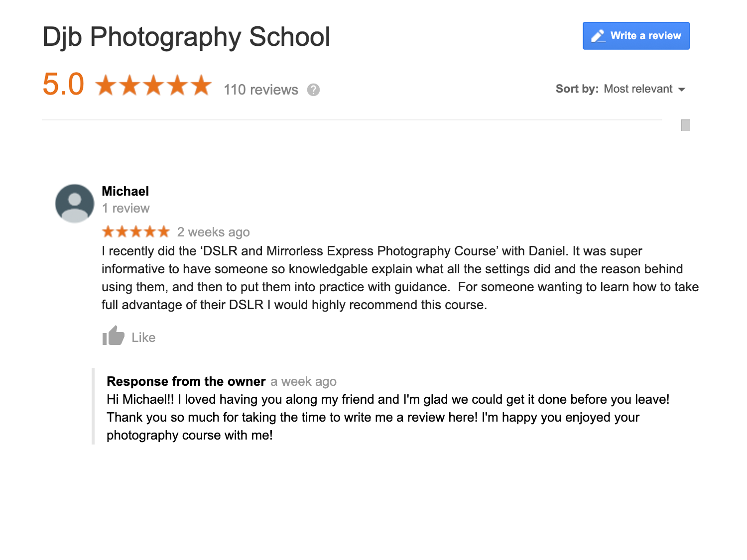Open Michael's profile avatar
The height and width of the screenshot is (560, 747).
(75, 203)
